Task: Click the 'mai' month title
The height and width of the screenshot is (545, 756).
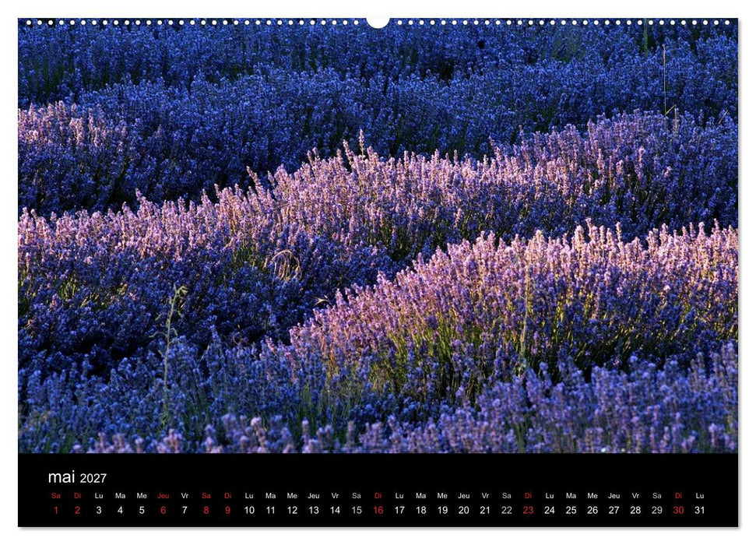Action: coord(62,477)
